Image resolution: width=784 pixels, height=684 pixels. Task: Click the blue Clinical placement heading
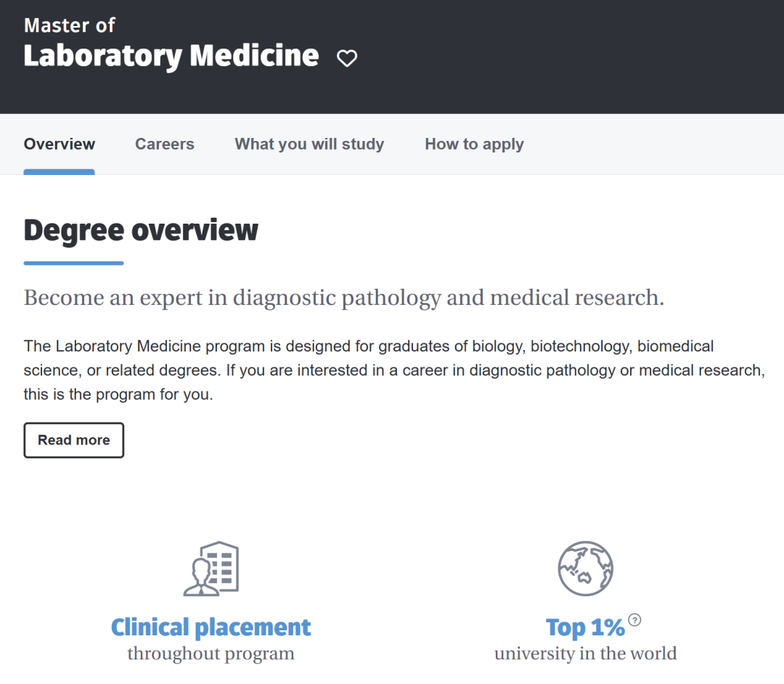[x=211, y=627]
